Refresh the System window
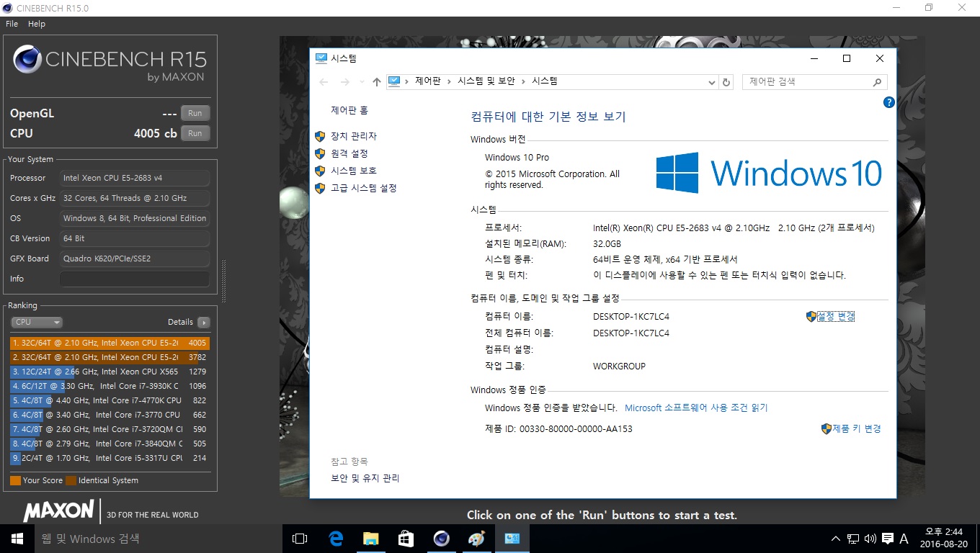Image resolution: width=980 pixels, height=553 pixels. [726, 82]
